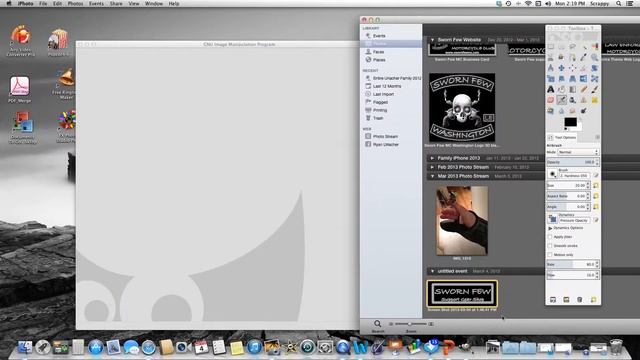Select the Clone stamp tool
This screenshot has width=640, height=360.
(583, 100)
